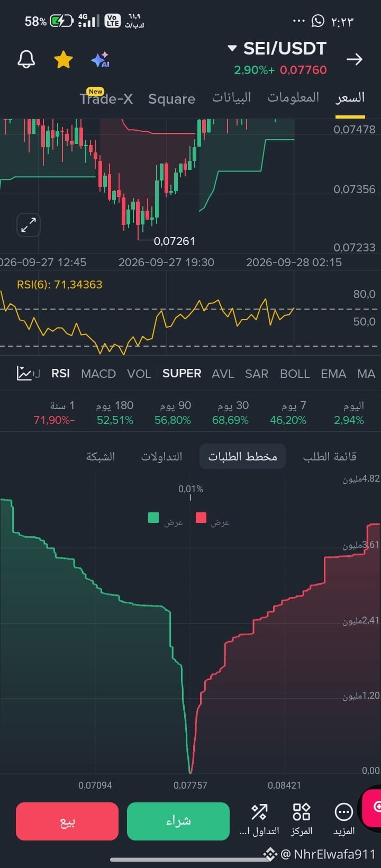
Task: Open chart indicator settings icon beside RSI
Action: (24, 373)
